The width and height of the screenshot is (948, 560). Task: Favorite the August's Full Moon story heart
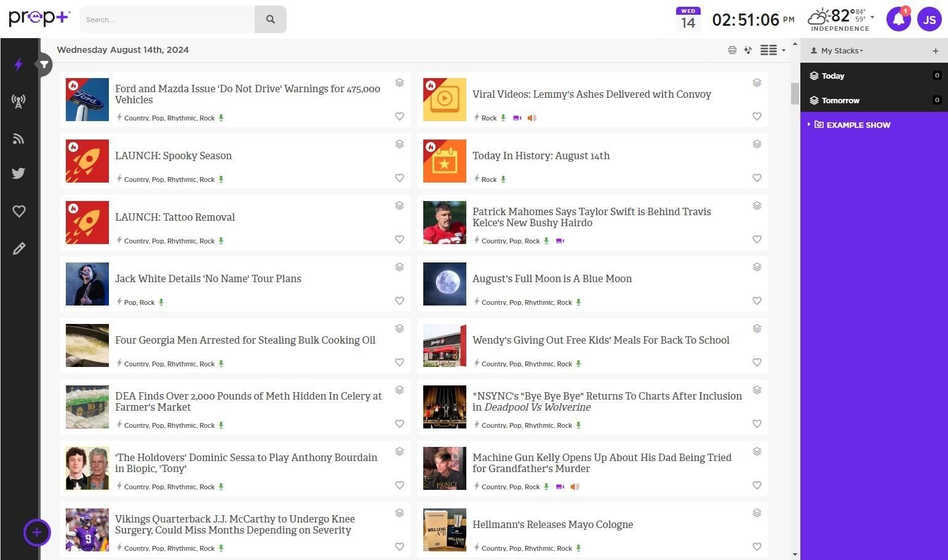tap(757, 301)
